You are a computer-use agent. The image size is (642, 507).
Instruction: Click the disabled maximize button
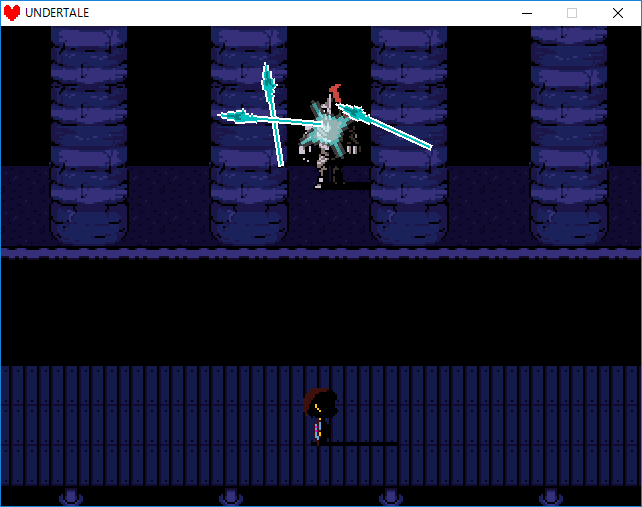[572, 13]
